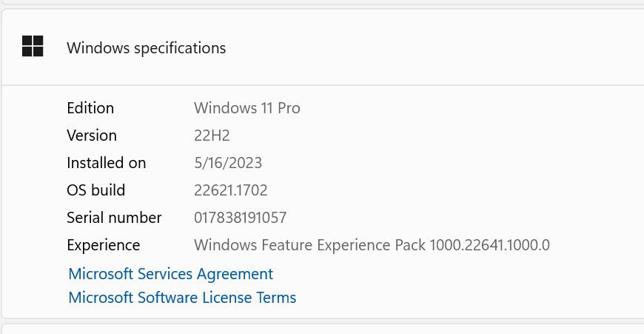Select the pack version 1000.22641.1000.0
This screenshot has height=334, width=644.
[489, 245]
